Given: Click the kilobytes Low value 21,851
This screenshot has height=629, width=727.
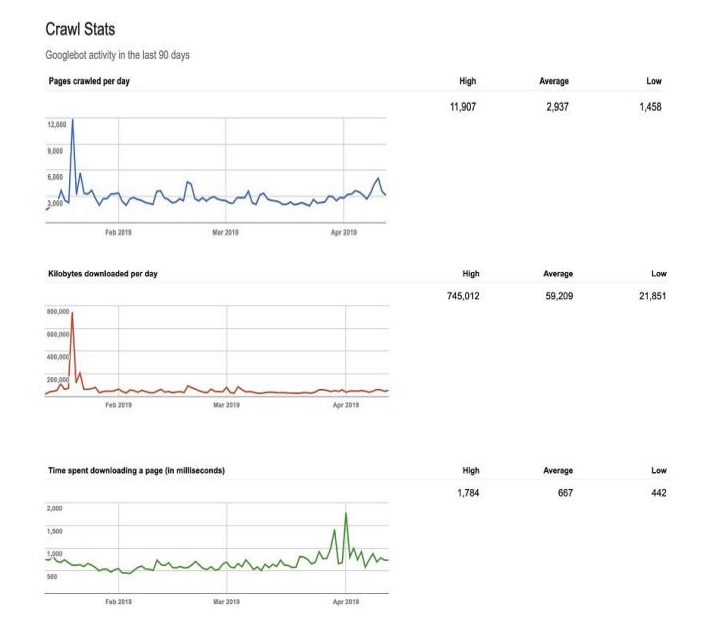Looking at the screenshot, I should click(651, 296).
